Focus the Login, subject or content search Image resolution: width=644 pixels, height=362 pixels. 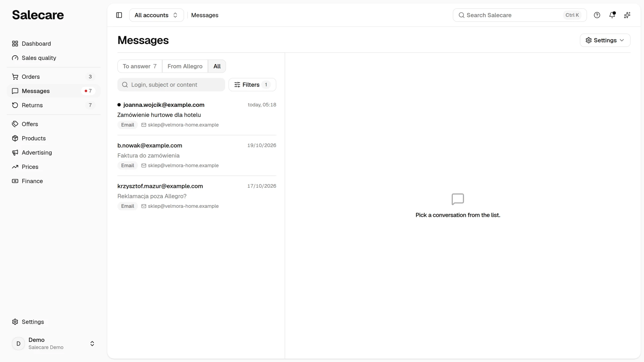tap(171, 85)
